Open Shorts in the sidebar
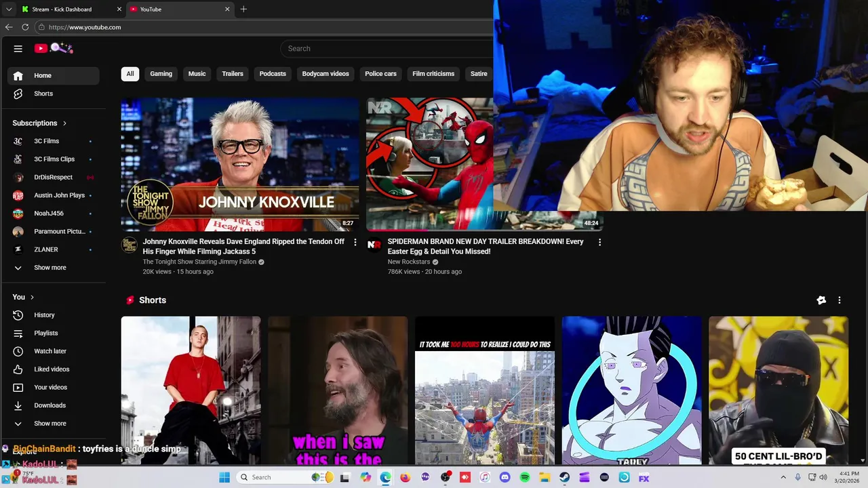The image size is (868, 488). click(x=54, y=94)
